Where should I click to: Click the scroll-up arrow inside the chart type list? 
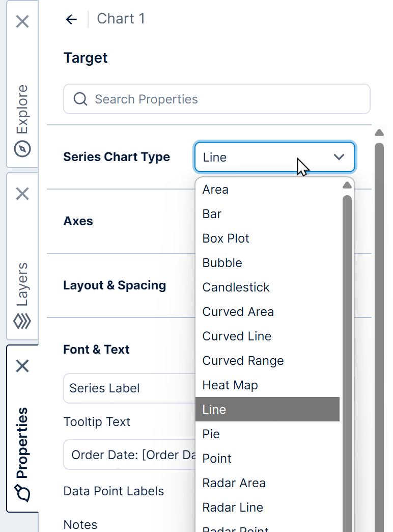(x=347, y=185)
